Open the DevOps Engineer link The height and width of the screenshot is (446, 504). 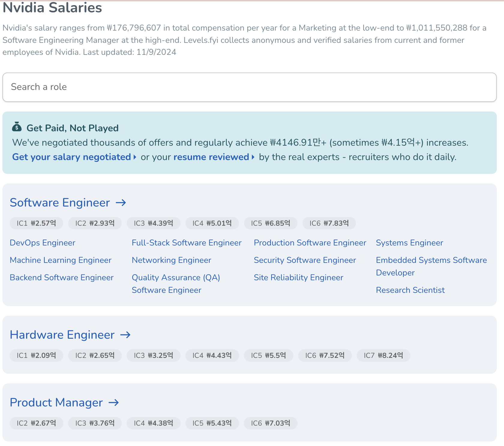point(43,243)
